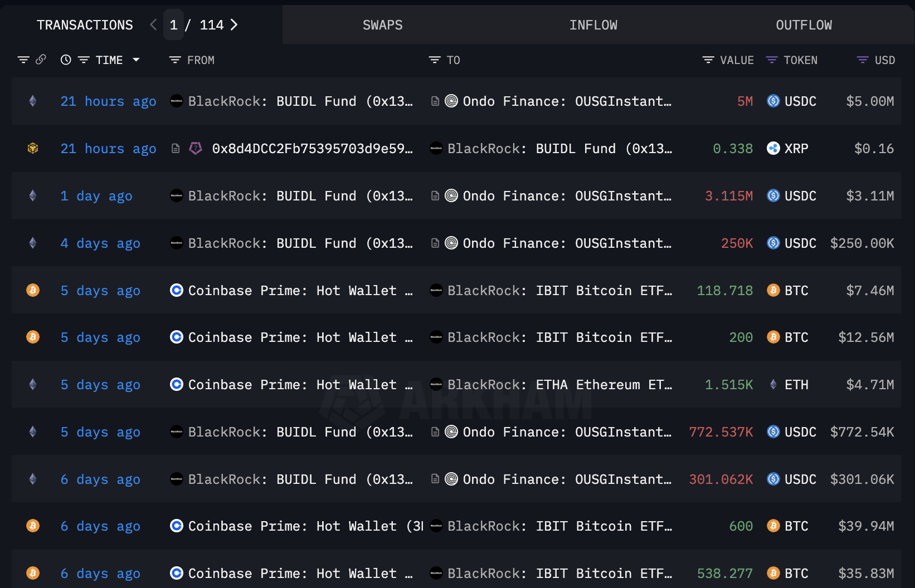Switch to the INFLOW tab
The height and width of the screenshot is (588, 915).
point(593,25)
